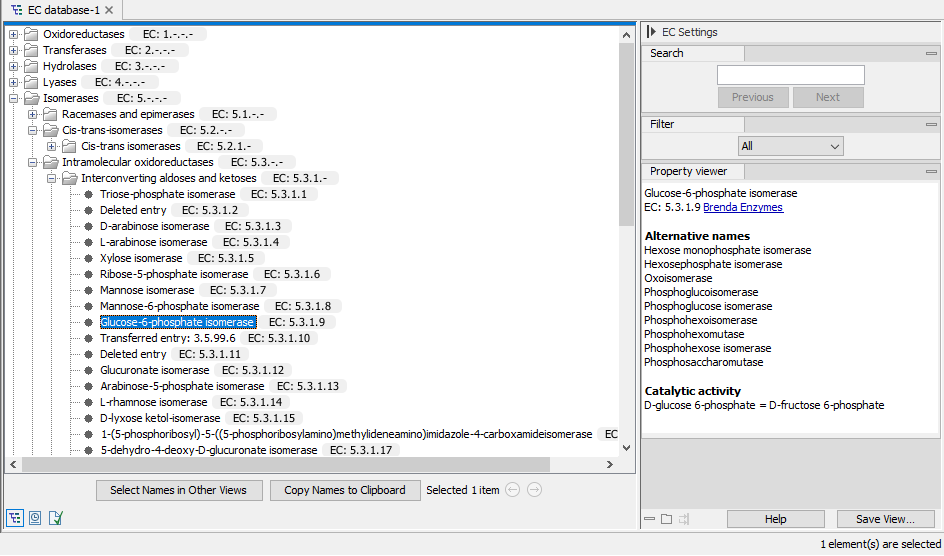Minimize the Filter section
944x556 pixels.
pos(930,124)
